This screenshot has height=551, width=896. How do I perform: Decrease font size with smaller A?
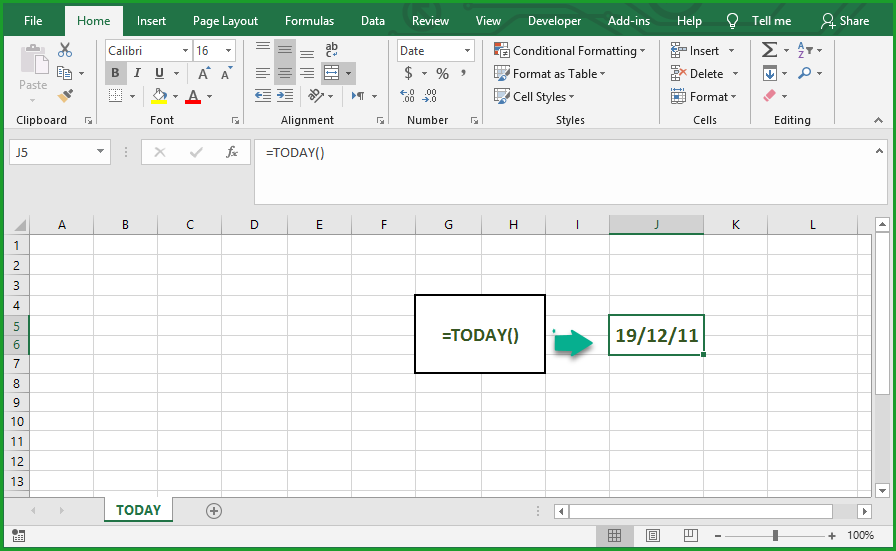tap(226, 74)
